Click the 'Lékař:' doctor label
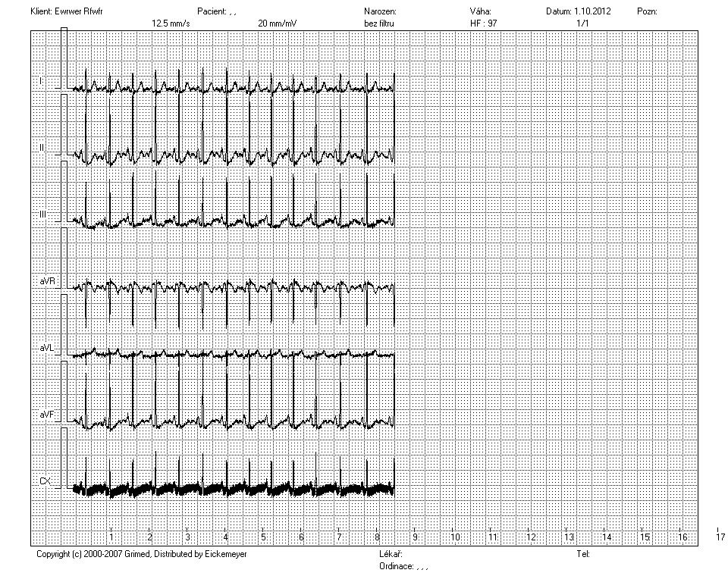 (x=391, y=554)
